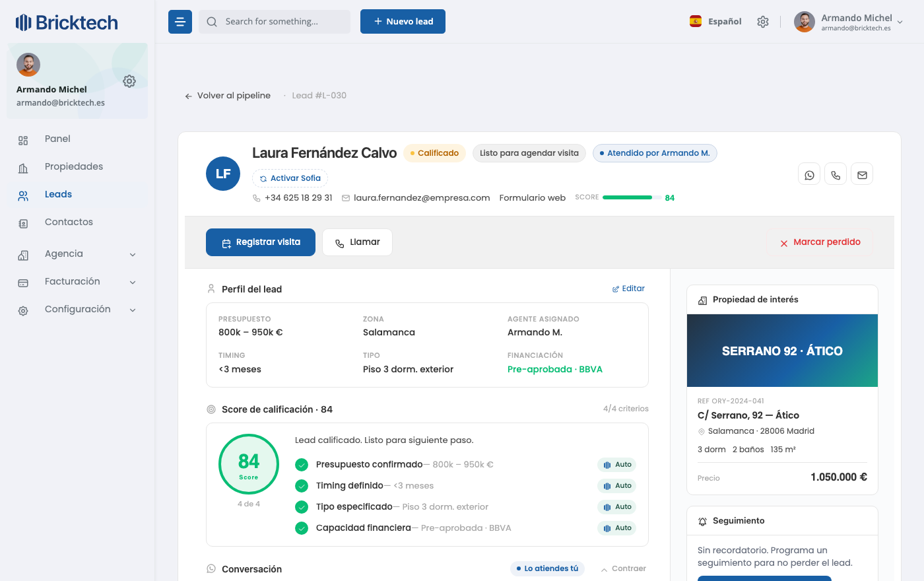This screenshot has height=581, width=924.
Task: Click the search magnifier icon
Action: pyautogui.click(x=212, y=22)
